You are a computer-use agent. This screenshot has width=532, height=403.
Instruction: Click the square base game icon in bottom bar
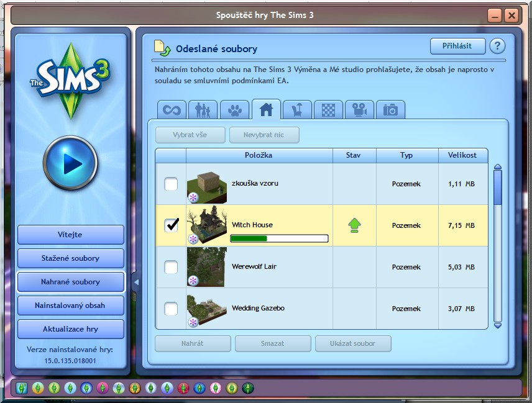22,388
